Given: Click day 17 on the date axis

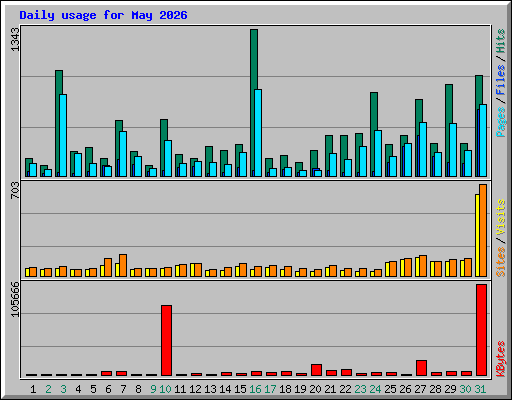Looking at the screenshot, I should click(x=270, y=389).
